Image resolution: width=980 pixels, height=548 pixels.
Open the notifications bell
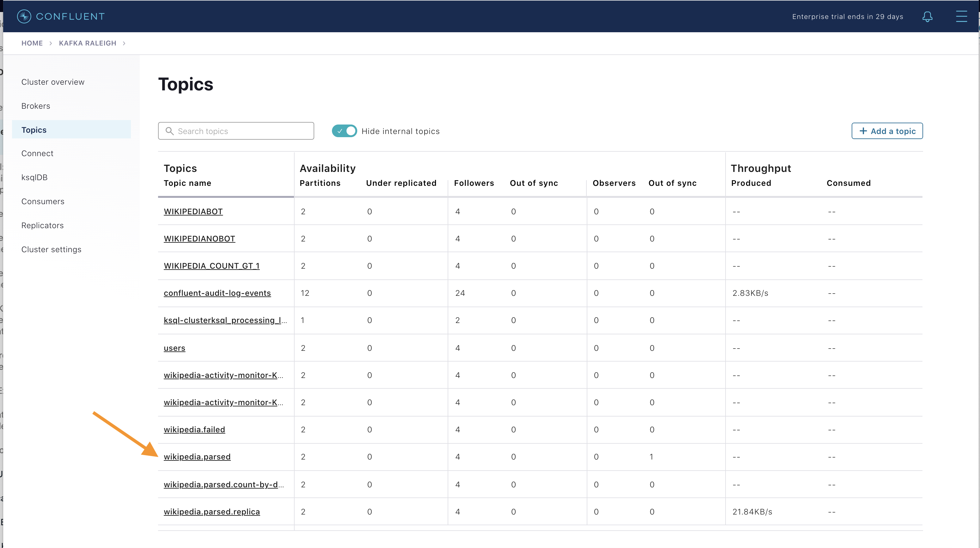pyautogui.click(x=927, y=16)
